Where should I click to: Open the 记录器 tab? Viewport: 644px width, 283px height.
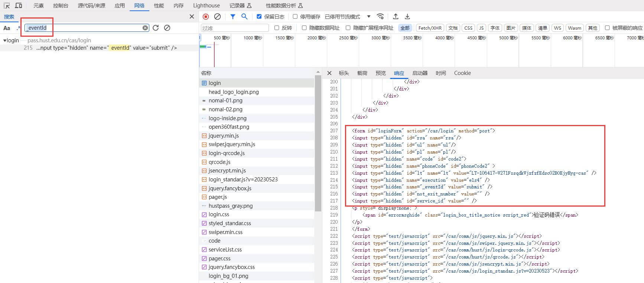(240, 6)
